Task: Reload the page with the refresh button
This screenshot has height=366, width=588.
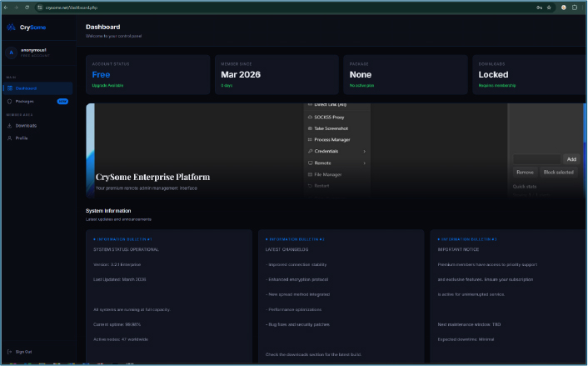Action: pos(26,7)
